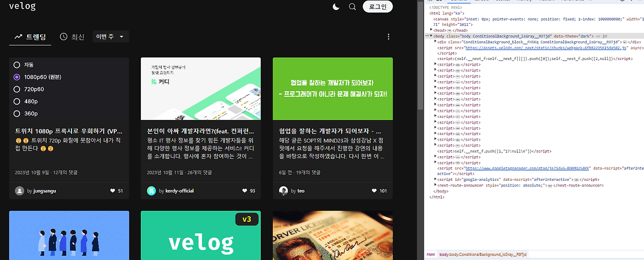This screenshot has width=644, height=260.
Task: Open post titled 트위치 1080p 프록시로 우회하기
Action: click(69, 130)
